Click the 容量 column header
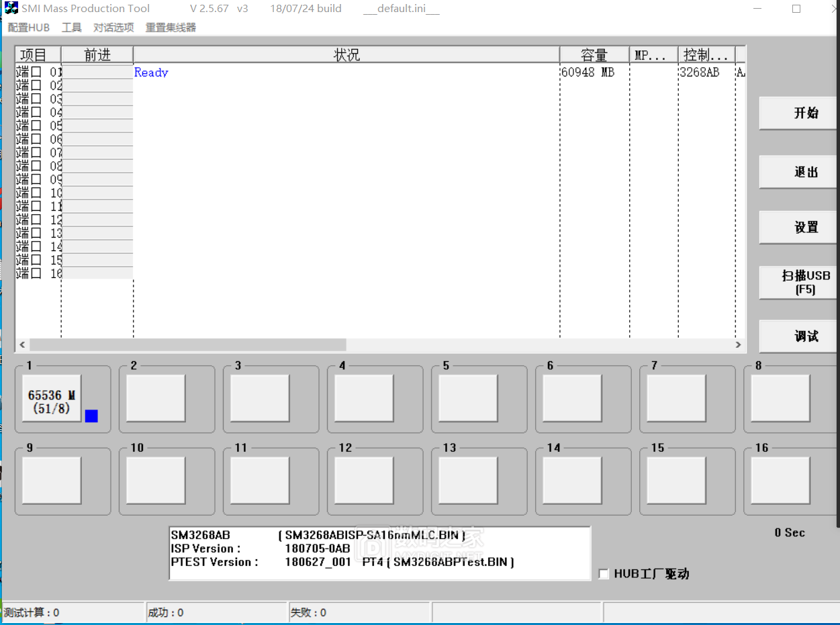 point(594,55)
